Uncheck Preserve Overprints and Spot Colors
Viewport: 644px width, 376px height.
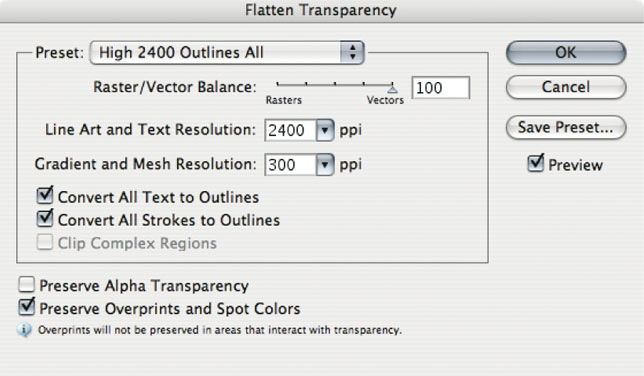(x=26, y=307)
